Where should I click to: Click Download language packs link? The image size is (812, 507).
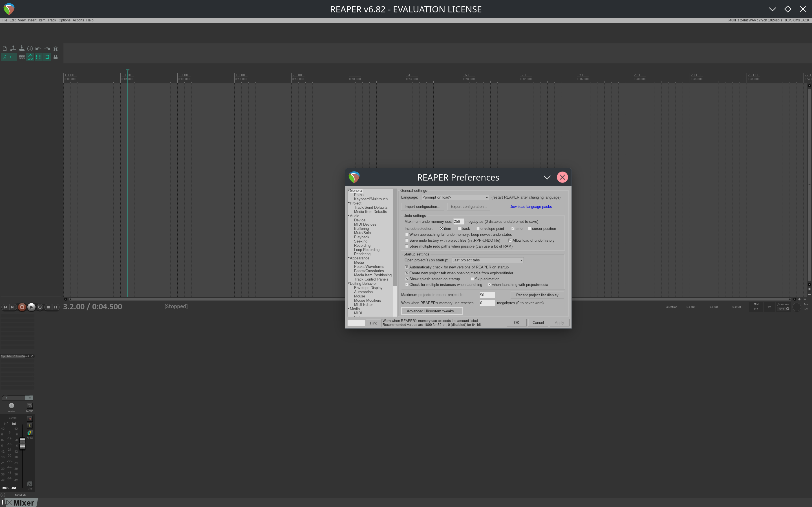[530, 206]
